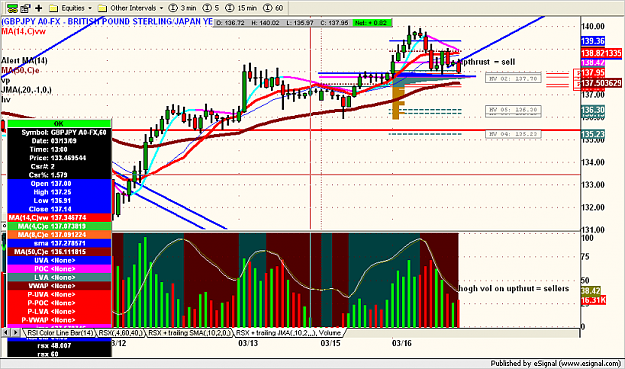Click the Close 137.14 row
Viewport: 625px width, 369px height.
pyautogui.click(x=59, y=209)
